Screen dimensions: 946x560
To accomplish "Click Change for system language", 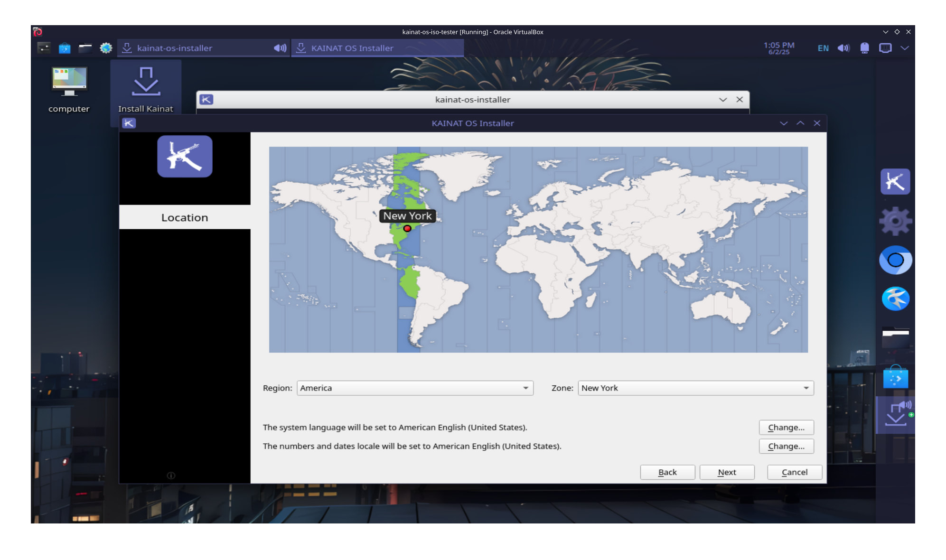I will [x=786, y=427].
